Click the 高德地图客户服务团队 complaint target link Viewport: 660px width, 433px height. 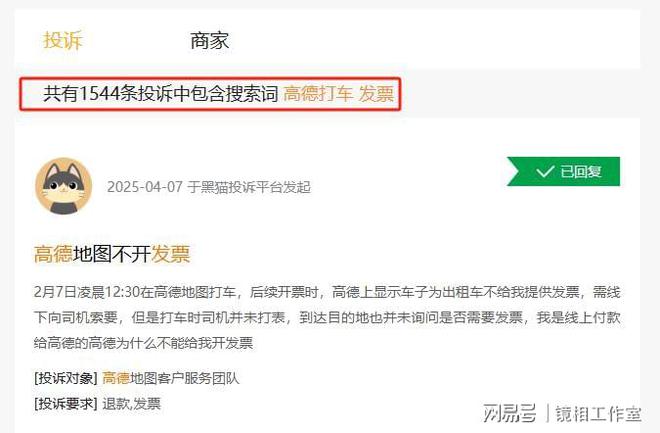pos(170,378)
